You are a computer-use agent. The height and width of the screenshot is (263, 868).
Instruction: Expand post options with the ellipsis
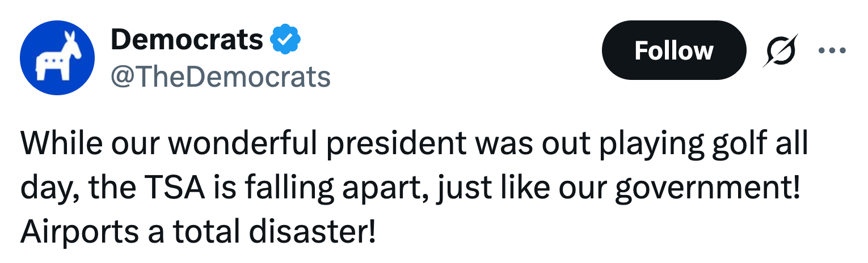[x=832, y=50]
